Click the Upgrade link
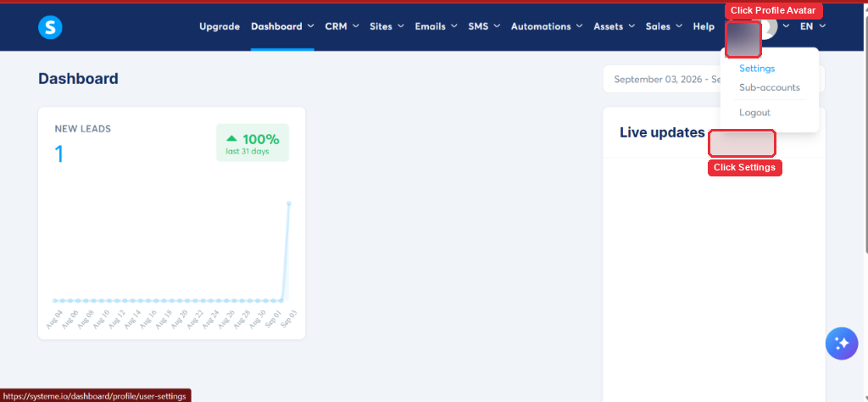Viewport: 868px width, 402px height. tap(220, 26)
